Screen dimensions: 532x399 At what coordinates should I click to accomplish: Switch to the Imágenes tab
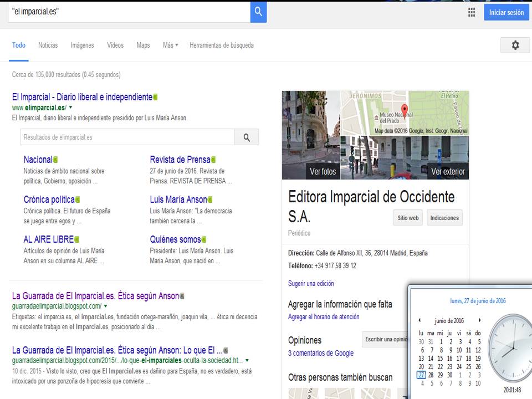tap(82, 45)
